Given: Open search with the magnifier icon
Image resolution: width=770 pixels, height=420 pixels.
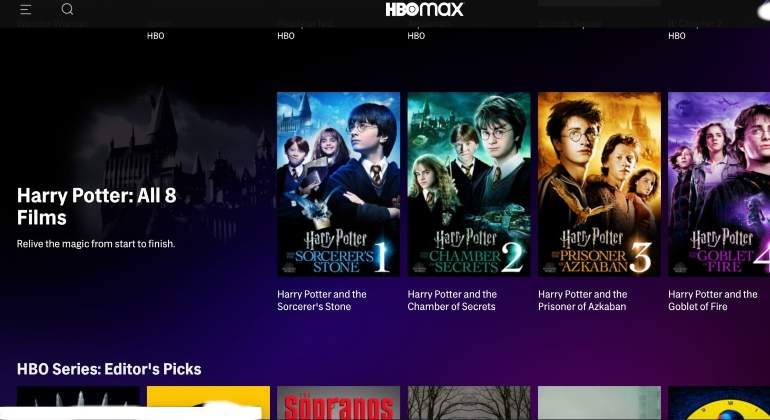Looking at the screenshot, I should (67, 9).
